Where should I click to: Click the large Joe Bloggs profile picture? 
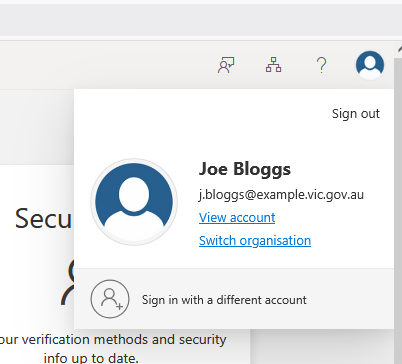[x=134, y=202]
